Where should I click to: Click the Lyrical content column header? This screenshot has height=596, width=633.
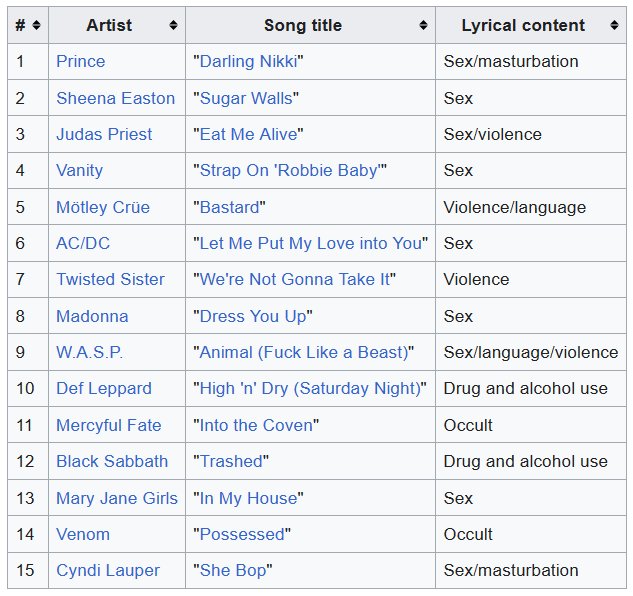click(523, 25)
